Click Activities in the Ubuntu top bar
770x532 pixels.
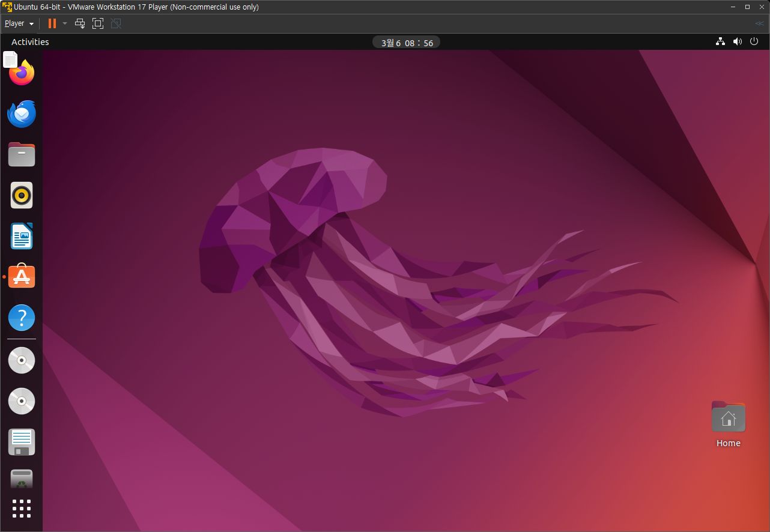coord(29,41)
